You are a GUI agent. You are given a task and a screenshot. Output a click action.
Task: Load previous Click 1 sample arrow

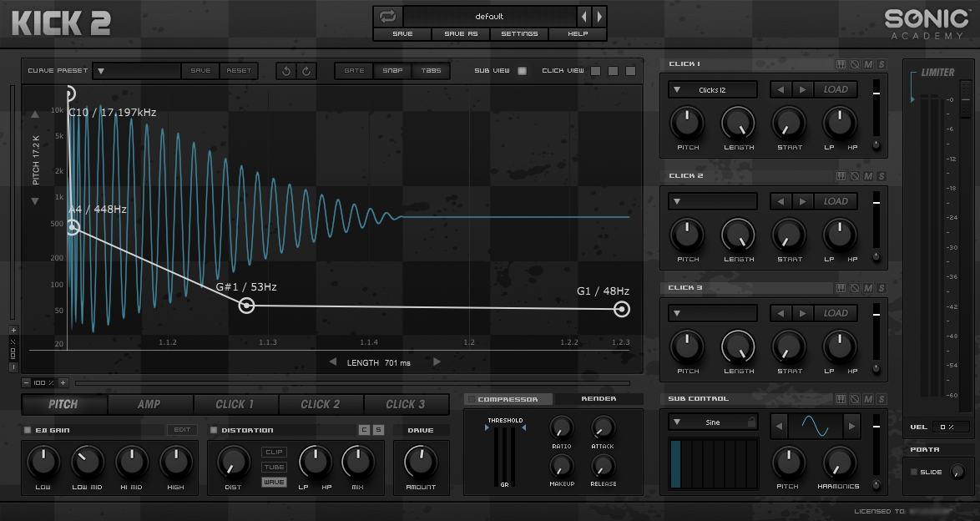click(x=780, y=89)
